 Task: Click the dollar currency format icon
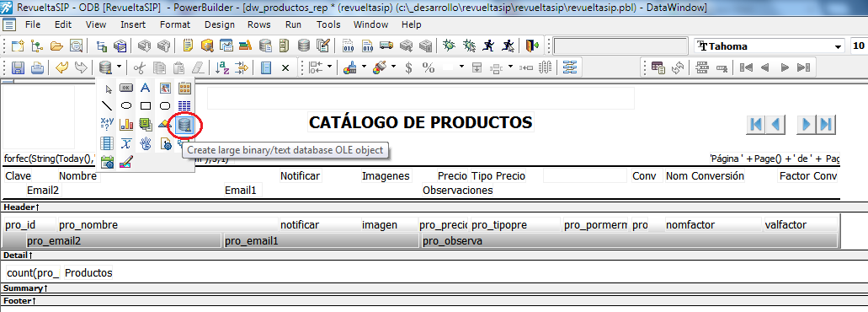pyautogui.click(x=408, y=67)
